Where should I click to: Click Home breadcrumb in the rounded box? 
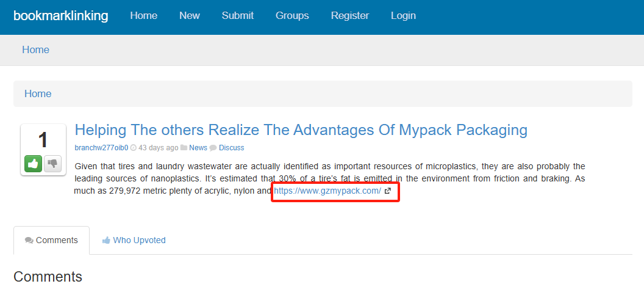(x=38, y=93)
